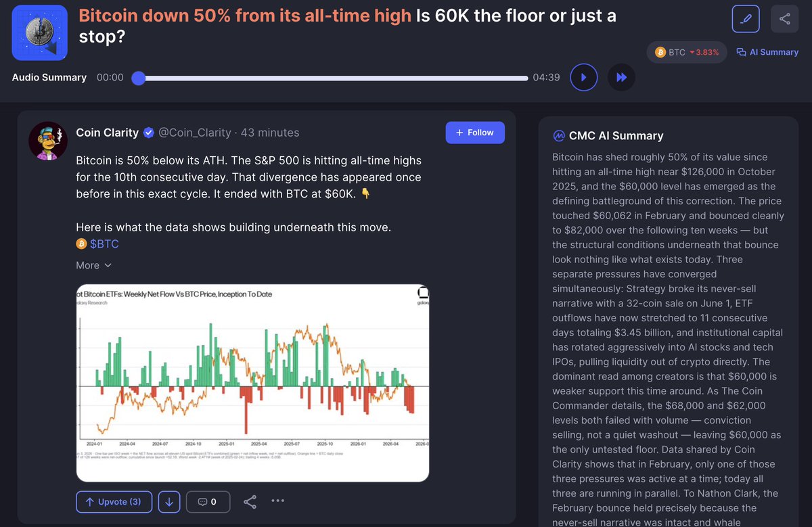Screen dimensions: 812x527
Task: Open the BTC price tag chip
Action: pos(687,52)
